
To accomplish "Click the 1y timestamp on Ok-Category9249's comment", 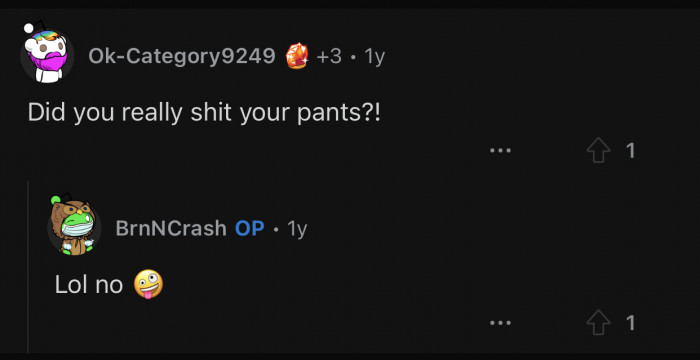I will (374, 56).
